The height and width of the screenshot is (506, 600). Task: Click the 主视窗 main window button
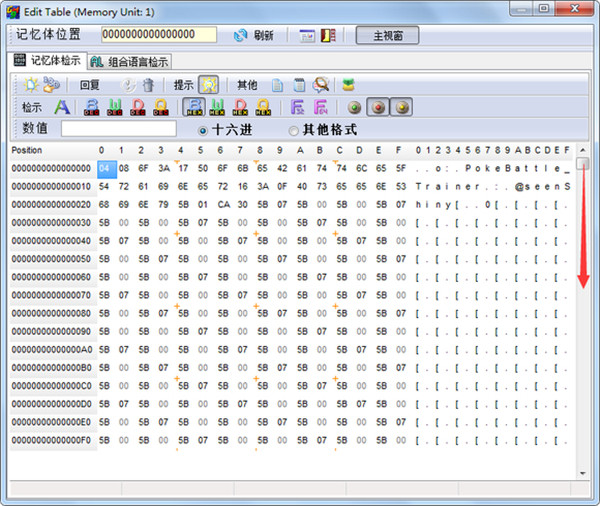click(x=387, y=35)
